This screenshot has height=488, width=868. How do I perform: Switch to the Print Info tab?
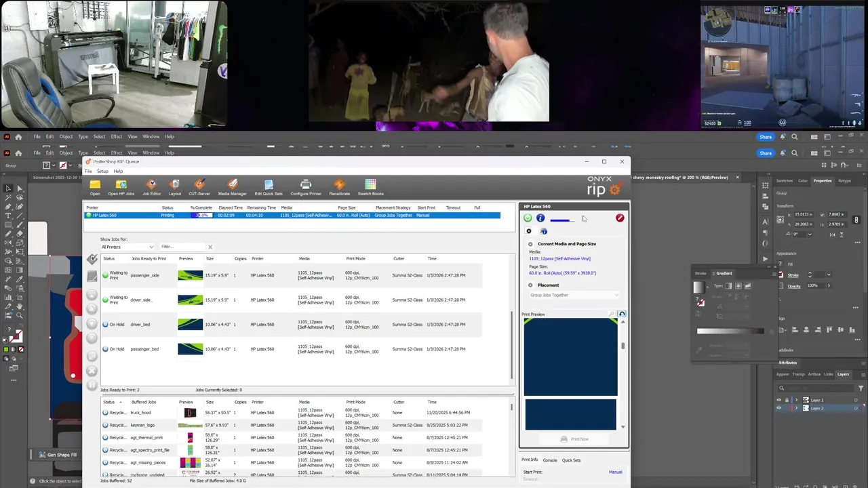[530, 460]
